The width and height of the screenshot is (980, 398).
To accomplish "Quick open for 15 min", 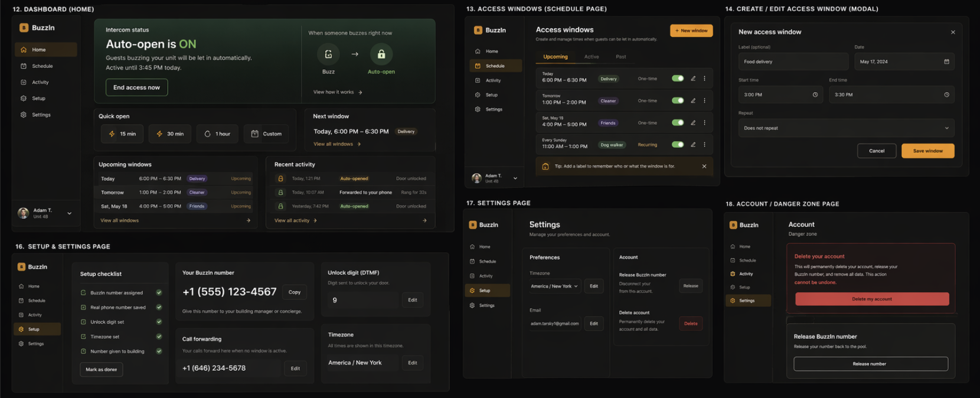I will (122, 134).
